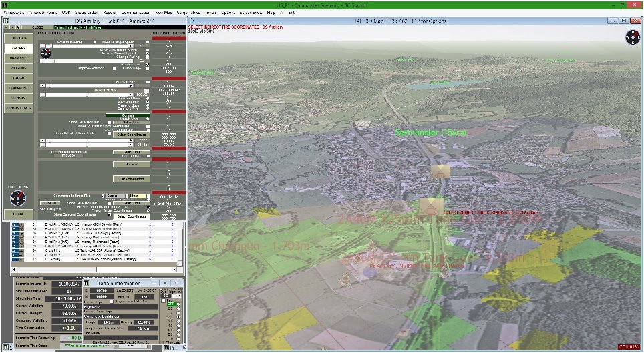The height and width of the screenshot is (353, 644).
Task: Click the FASCAM button
Action: (x=50, y=203)
